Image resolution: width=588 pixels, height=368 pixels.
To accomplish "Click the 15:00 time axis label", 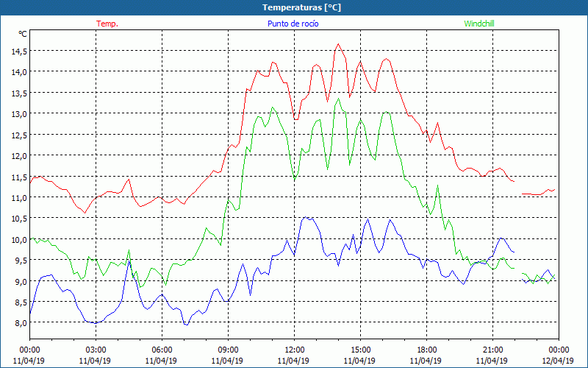I will click(360, 350).
